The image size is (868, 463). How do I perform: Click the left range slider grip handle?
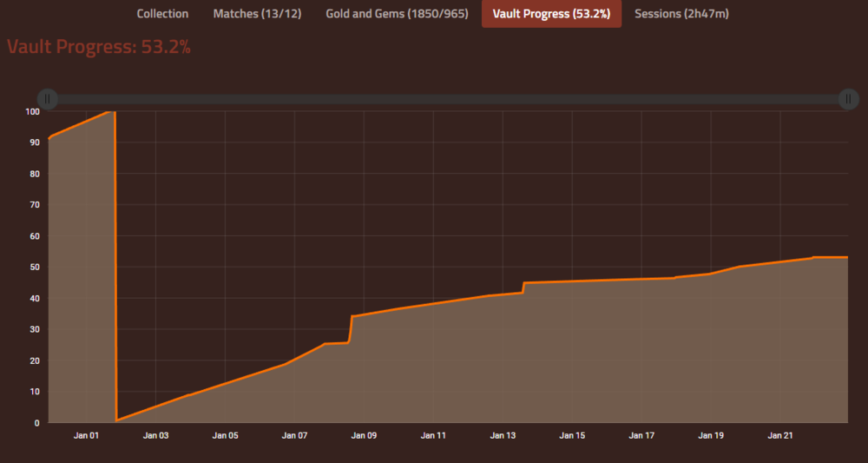click(x=49, y=99)
